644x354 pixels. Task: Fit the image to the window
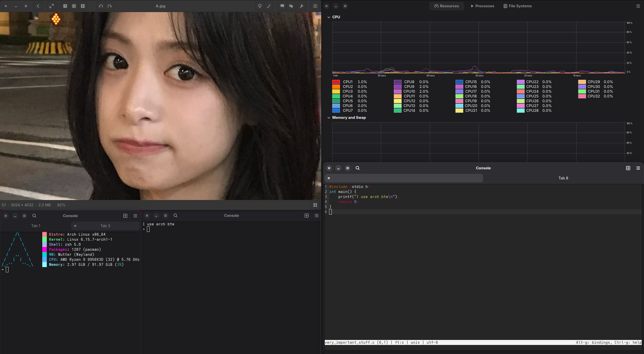[x=74, y=6]
